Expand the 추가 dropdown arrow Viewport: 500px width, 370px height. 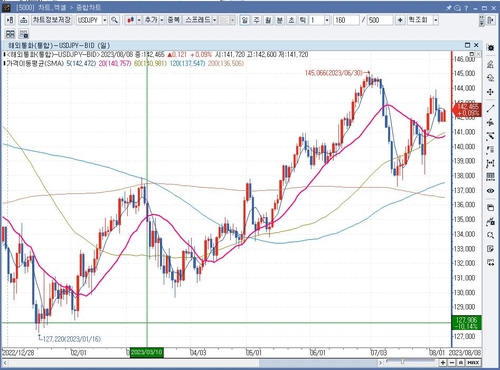tap(162, 20)
